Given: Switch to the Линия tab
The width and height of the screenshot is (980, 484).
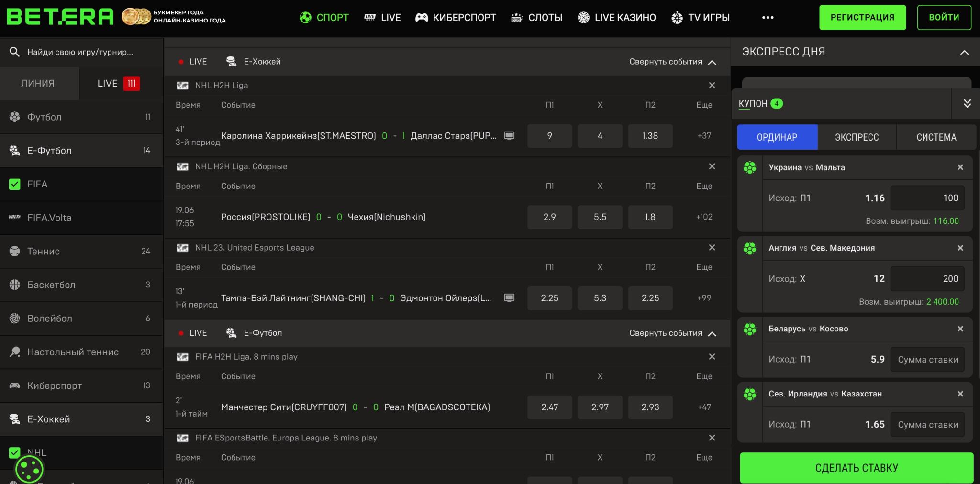Looking at the screenshot, I should tap(40, 84).
